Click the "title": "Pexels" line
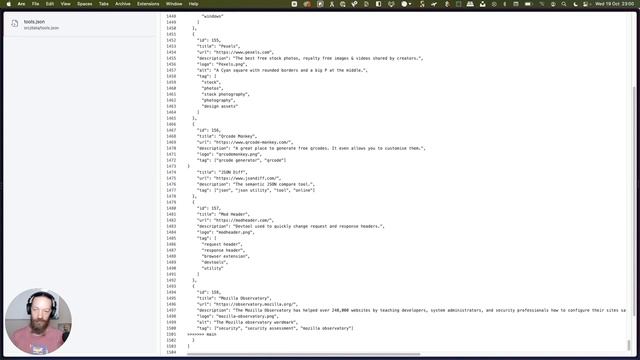The width and height of the screenshot is (640, 360). 218,47
